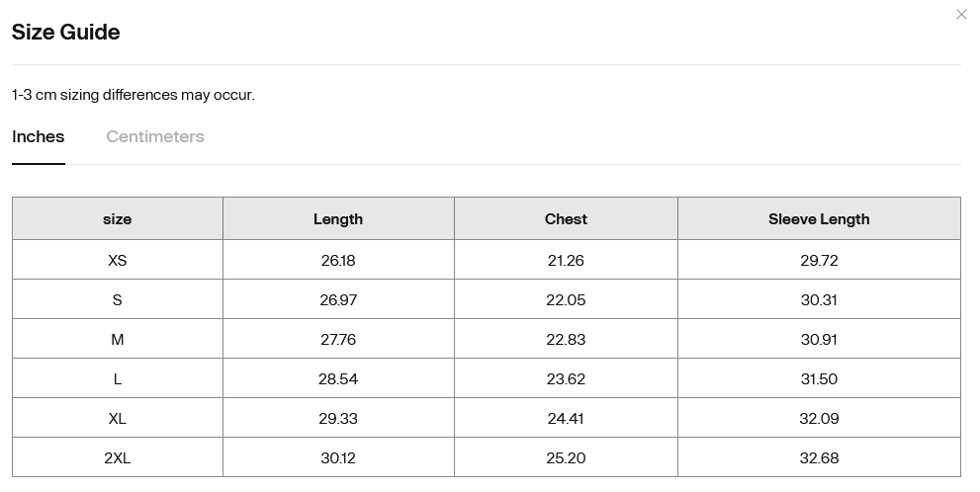The image size is (980, 492).
Task: Click the XL size cell
Action: click(117, 418)
